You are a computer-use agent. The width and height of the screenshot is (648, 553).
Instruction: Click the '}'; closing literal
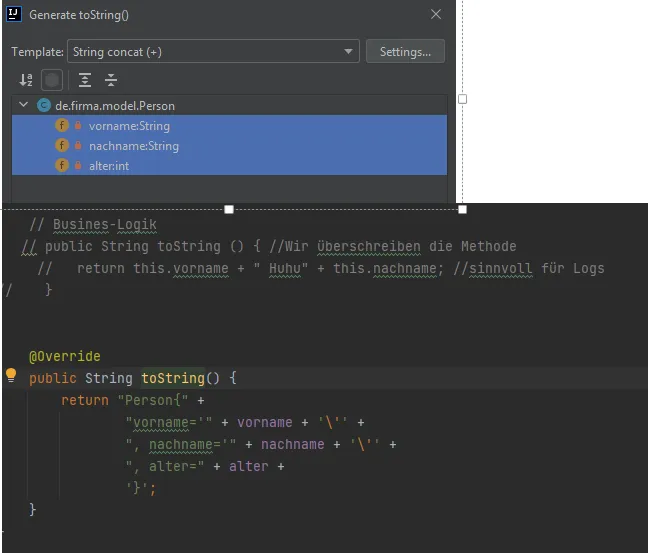click(141, 488)
